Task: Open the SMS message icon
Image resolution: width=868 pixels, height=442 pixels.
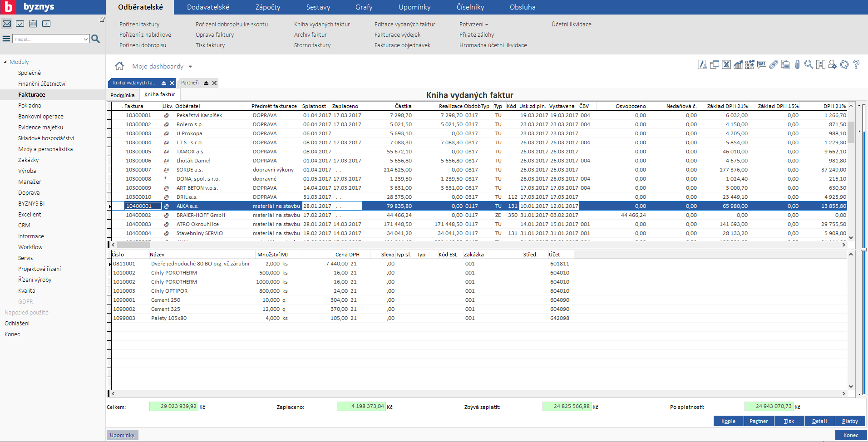Action: click(762, 65)
